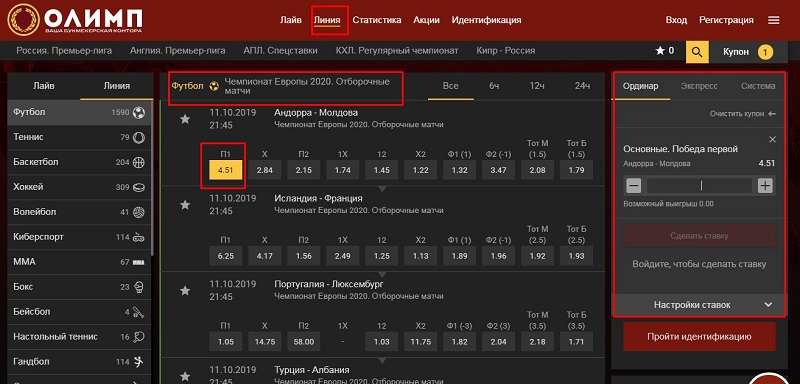Open Россия. Премьер-лига quick link
This screenshot has height=384, width=800.
(64, 50)
